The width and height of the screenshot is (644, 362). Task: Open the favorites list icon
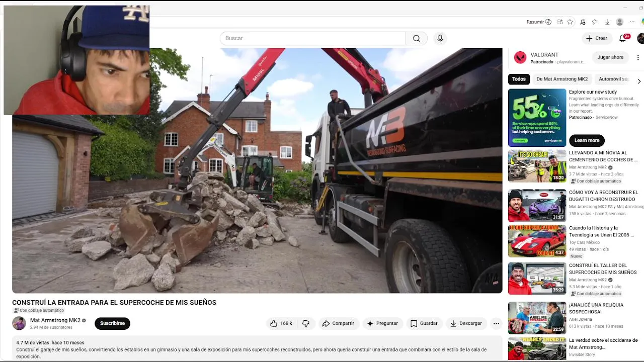coord(595,22)
